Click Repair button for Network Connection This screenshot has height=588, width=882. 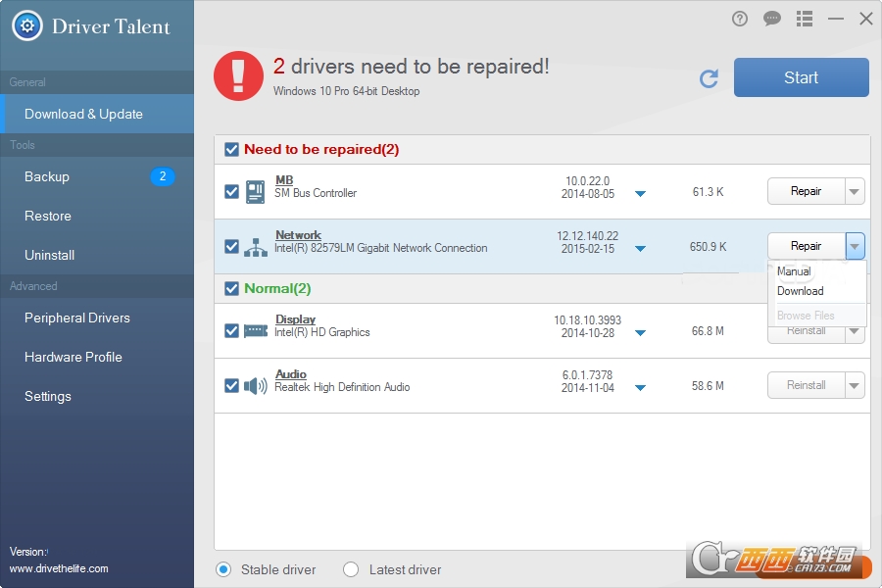tap(807, 246)
